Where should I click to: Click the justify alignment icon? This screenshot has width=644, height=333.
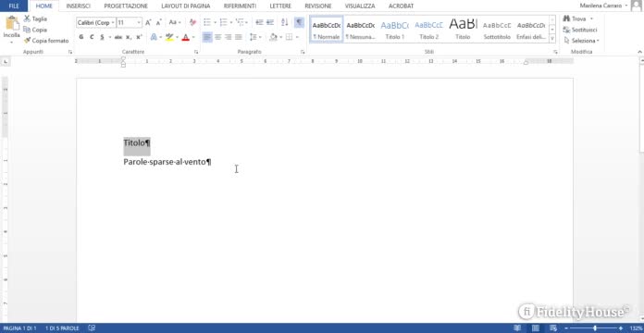pos(238,37)
